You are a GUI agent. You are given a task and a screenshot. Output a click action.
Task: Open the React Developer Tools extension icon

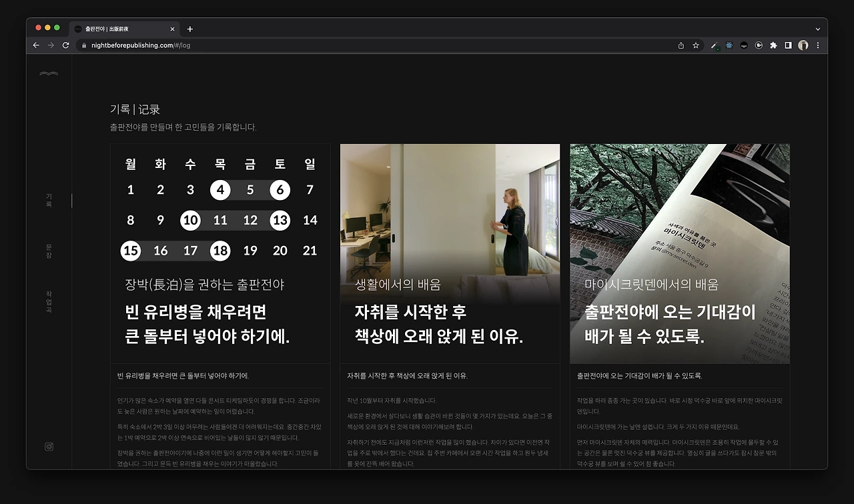(x=729, y=45)
